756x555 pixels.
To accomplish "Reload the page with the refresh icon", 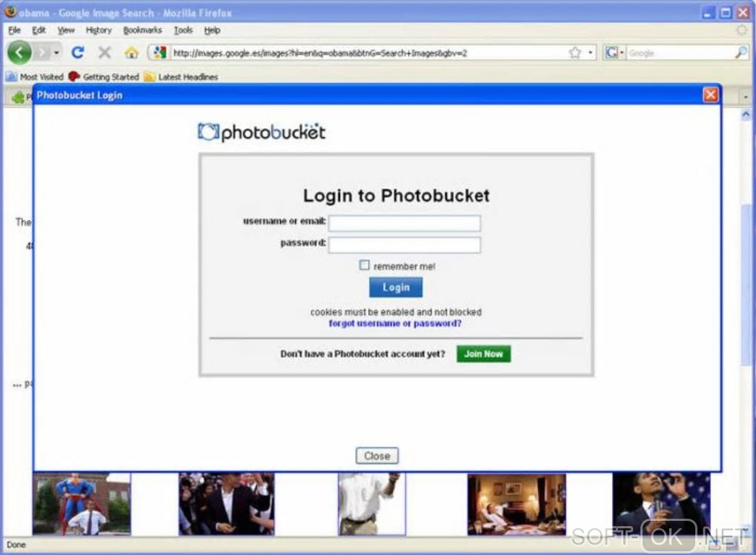I will (x=78, y=52).
